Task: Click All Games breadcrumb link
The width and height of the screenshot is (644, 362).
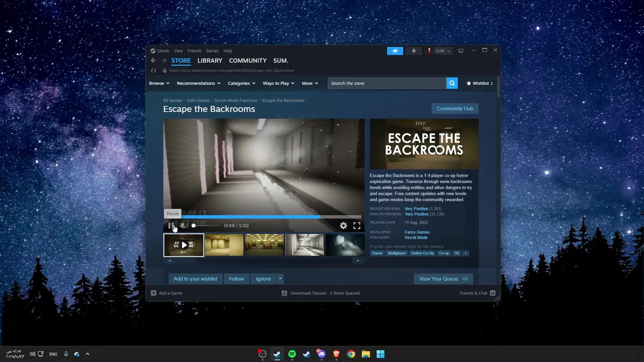Action: 173,101
